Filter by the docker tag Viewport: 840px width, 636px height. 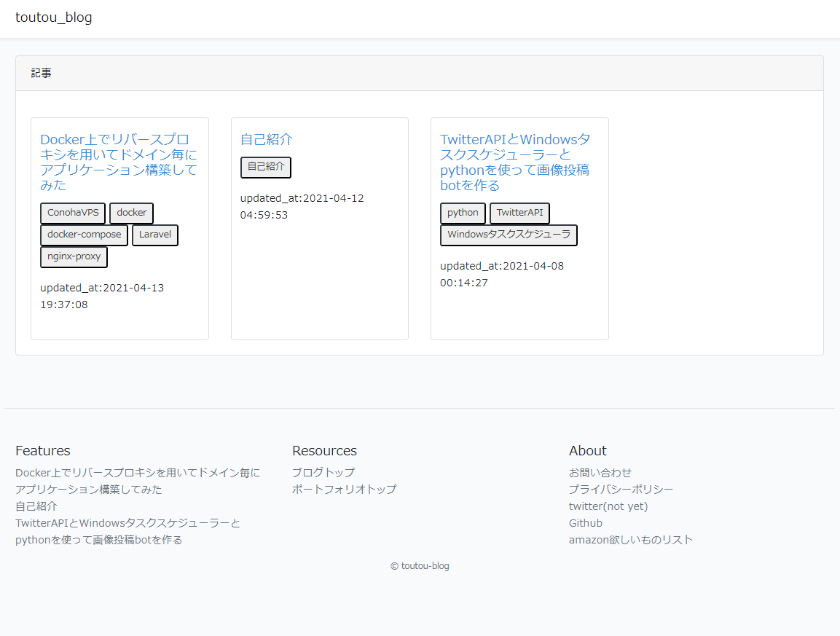pyautogui.click(x=131, y=213)
